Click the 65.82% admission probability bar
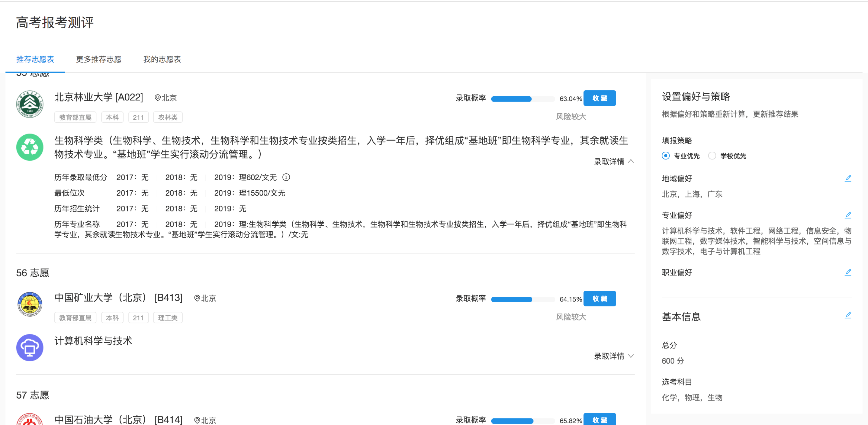This screenshot has height=425, width=868. point(523,421)
